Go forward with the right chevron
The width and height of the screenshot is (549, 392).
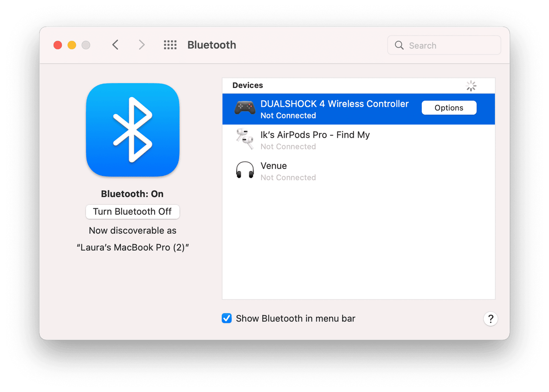[x=142, y=45]
